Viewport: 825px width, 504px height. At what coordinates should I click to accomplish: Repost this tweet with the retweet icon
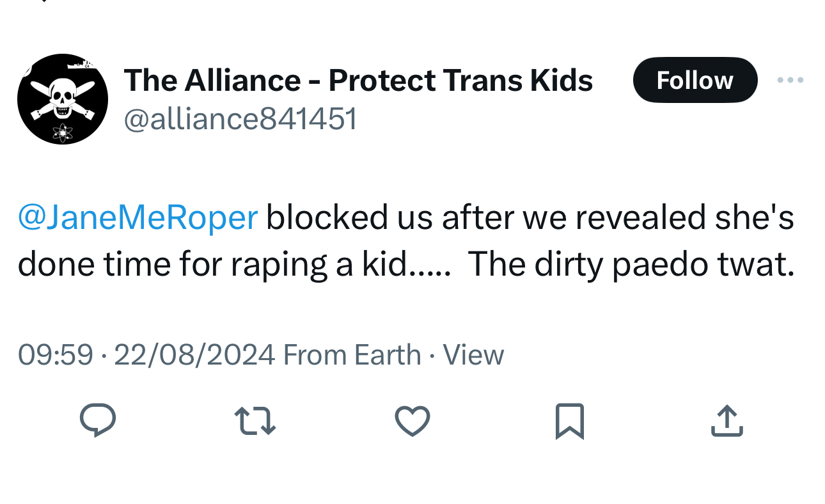(255, 421)
